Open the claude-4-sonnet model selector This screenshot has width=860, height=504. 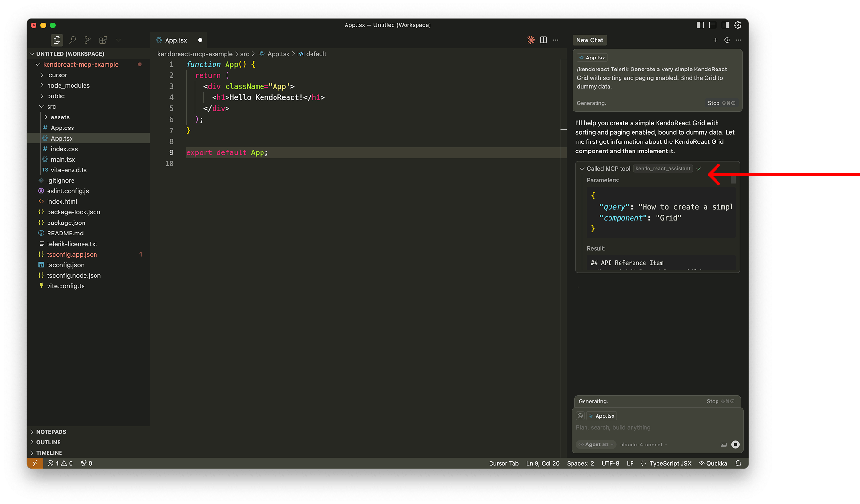point(641,445)
